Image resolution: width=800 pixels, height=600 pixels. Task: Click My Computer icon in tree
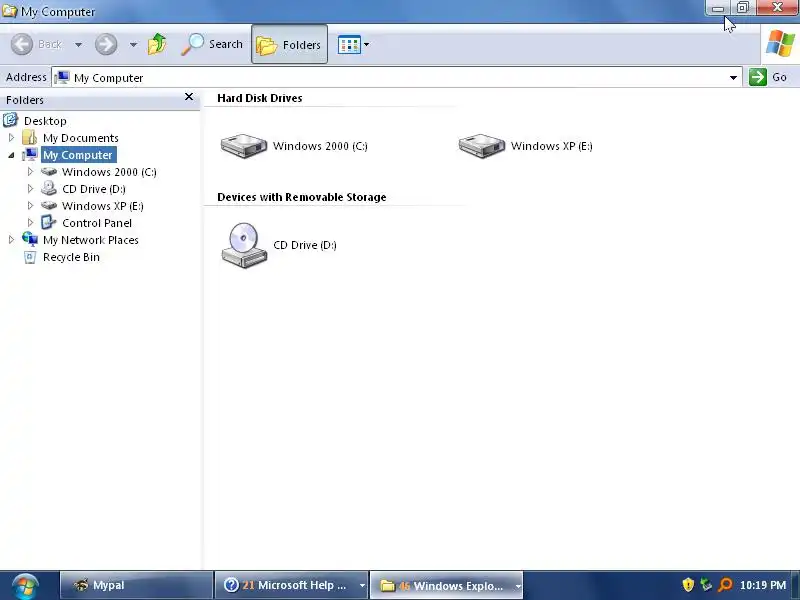coord(30,155)
